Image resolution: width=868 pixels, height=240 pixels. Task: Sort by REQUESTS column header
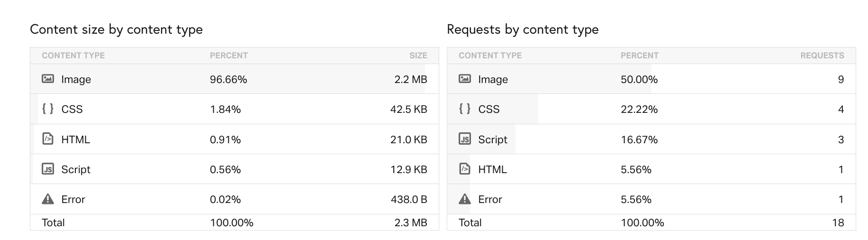822,55
